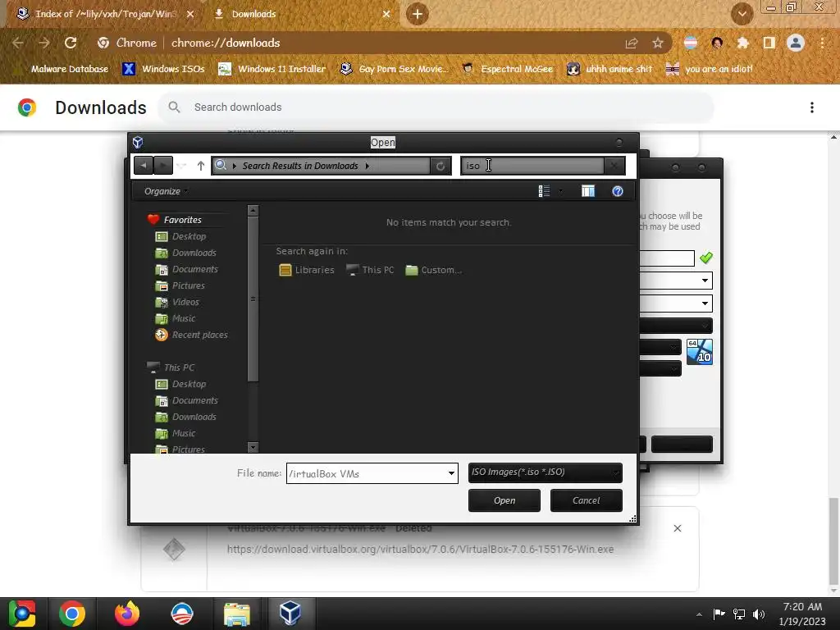
Task: Open Windows ISOs bookmark
Action: (x=164, y=69)
